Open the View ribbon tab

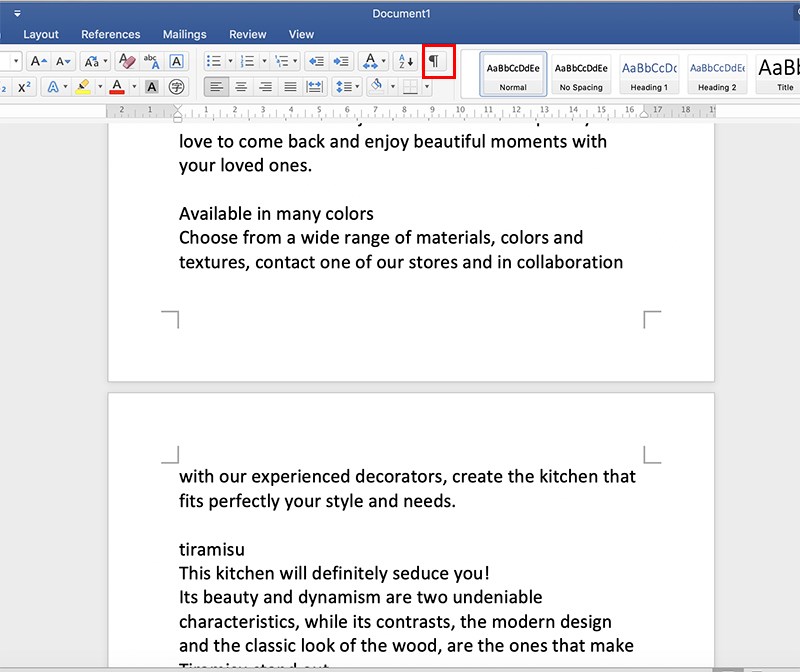(301, 34)
